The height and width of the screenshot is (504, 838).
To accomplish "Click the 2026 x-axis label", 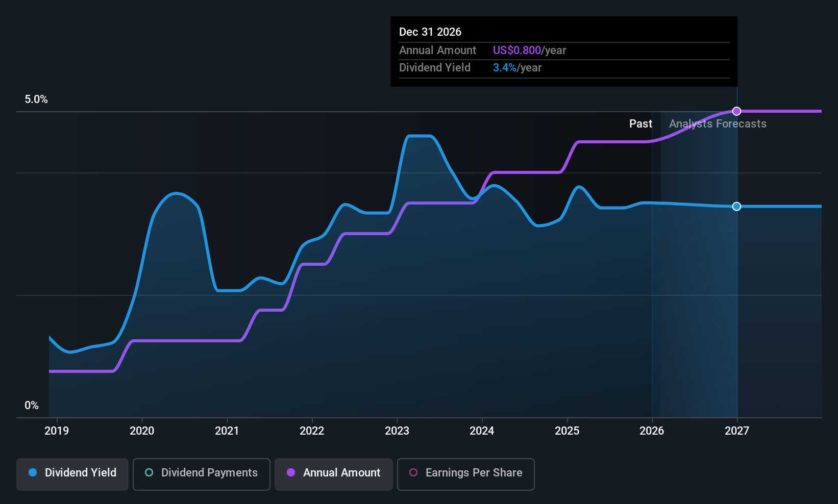I will click(652, 431).
